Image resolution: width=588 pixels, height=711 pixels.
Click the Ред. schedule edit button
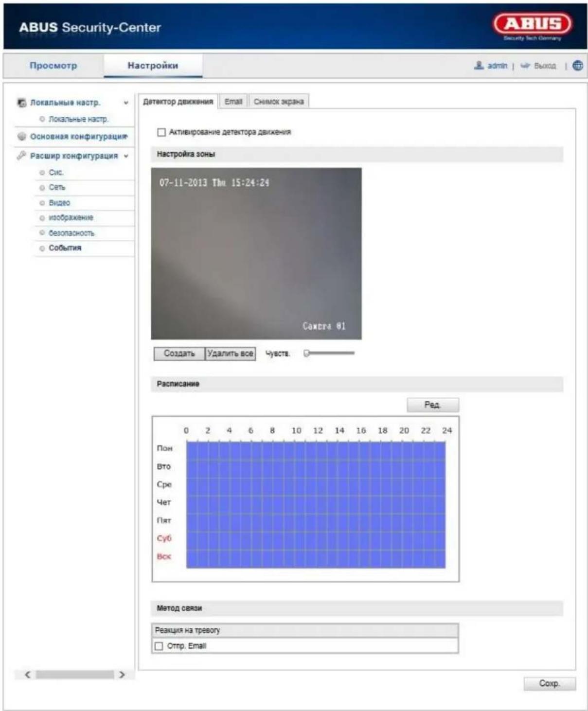pyautogui.click(x=433, y=405)
